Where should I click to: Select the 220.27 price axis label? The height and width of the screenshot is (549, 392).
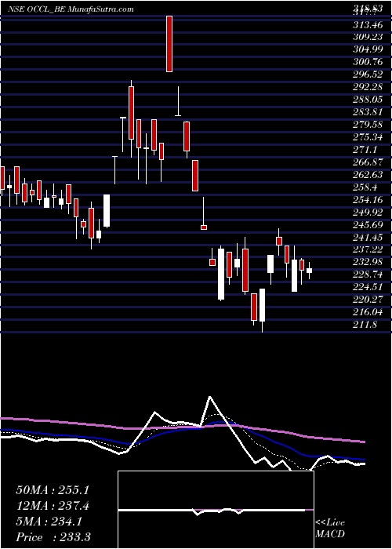tap(368, 300)
